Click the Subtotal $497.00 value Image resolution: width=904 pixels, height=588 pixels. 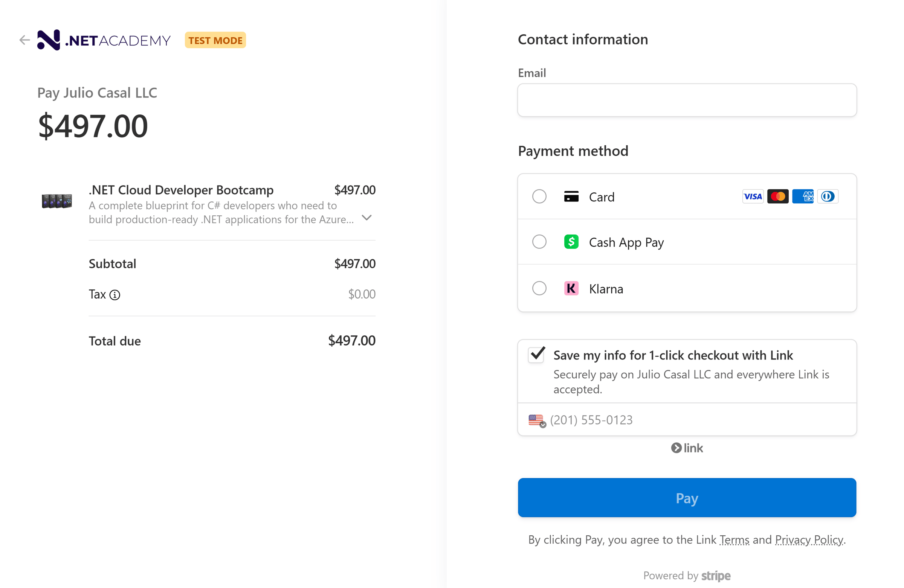coord(355,264)
